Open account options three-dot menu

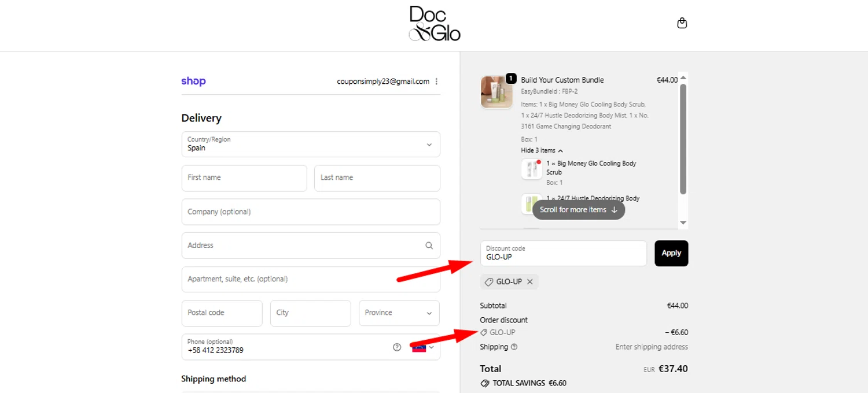(436, 81)
